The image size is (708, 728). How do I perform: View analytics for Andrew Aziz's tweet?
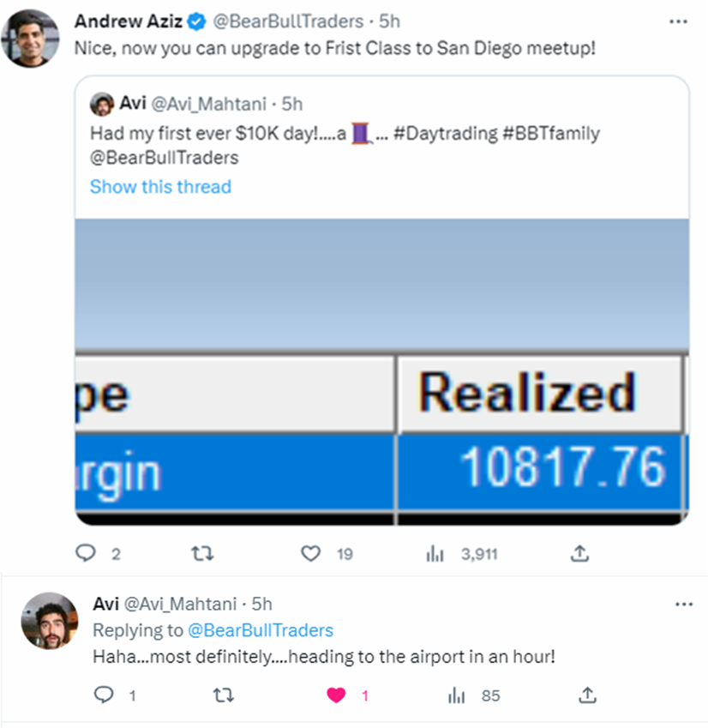coord(433,554)
